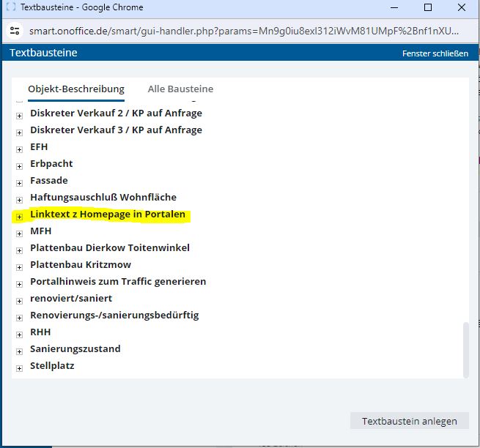The height and width of the screenshot is (448, 480).
Task: Switch to the Alle Bausteine tab
Action: [180, 89]
